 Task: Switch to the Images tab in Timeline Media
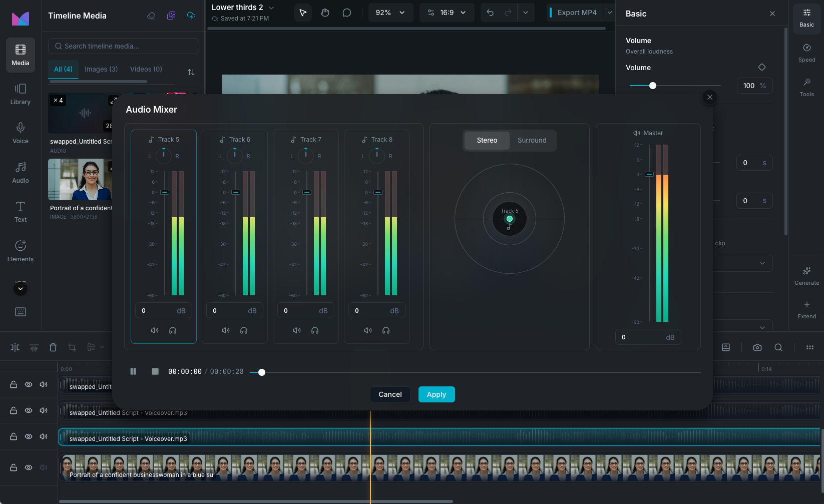(101, 69)
